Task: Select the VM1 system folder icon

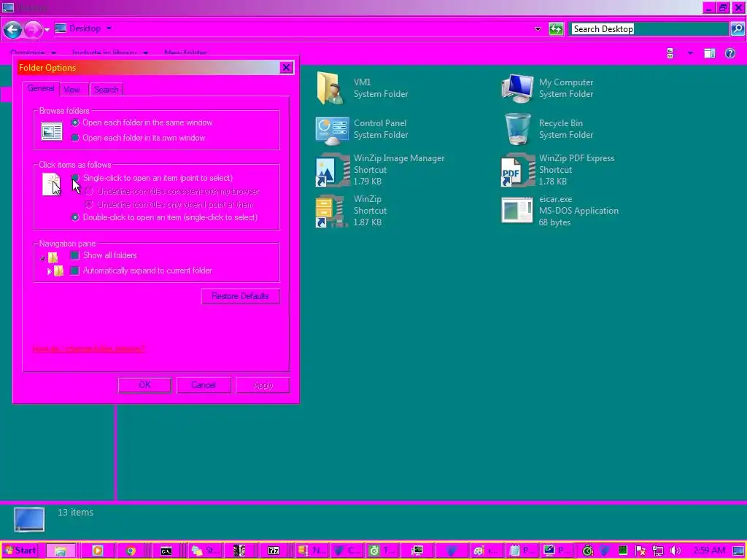Action: pyautogui.click(x=330, y=88)
